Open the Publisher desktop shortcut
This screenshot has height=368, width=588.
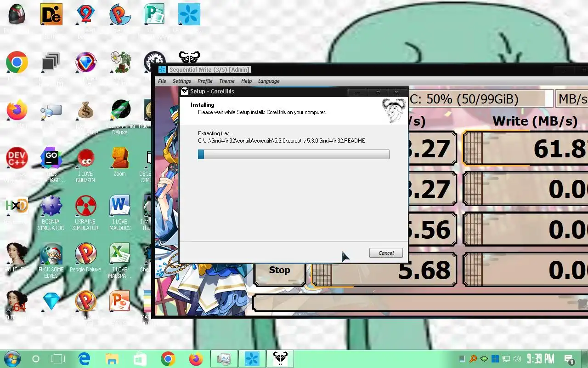[154, 15]
